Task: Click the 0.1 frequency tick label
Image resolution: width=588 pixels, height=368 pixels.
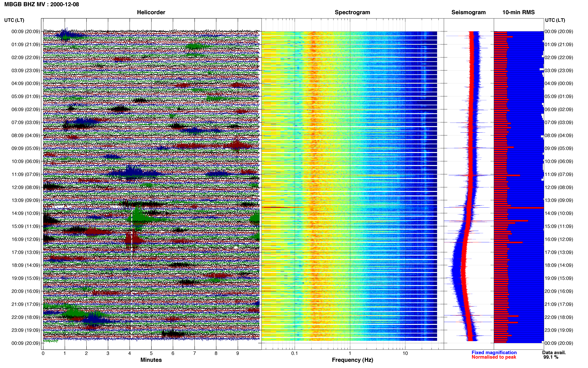Action: 295,353
